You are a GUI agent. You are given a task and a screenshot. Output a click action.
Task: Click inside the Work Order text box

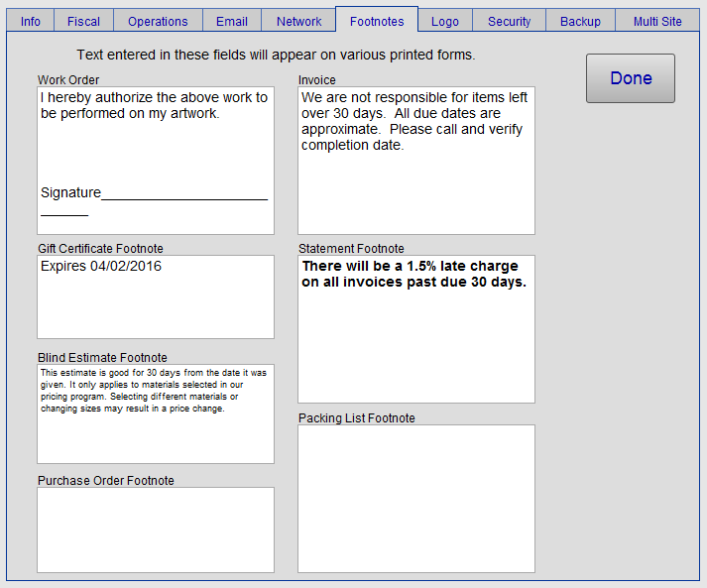156,149
